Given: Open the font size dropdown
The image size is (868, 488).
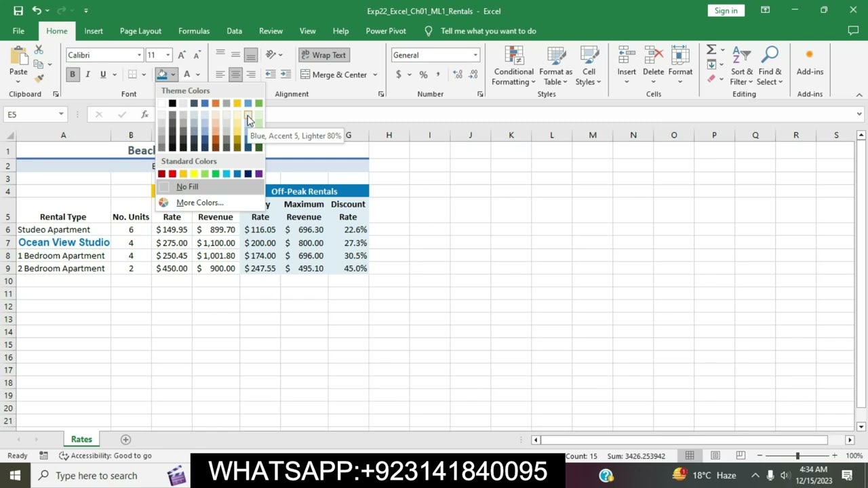Looking at the screenshot, I should [167, 55].
